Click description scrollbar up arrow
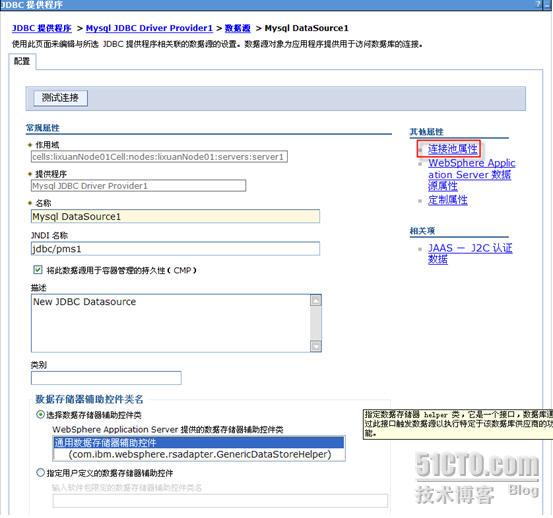 click(x=316, y=300)
